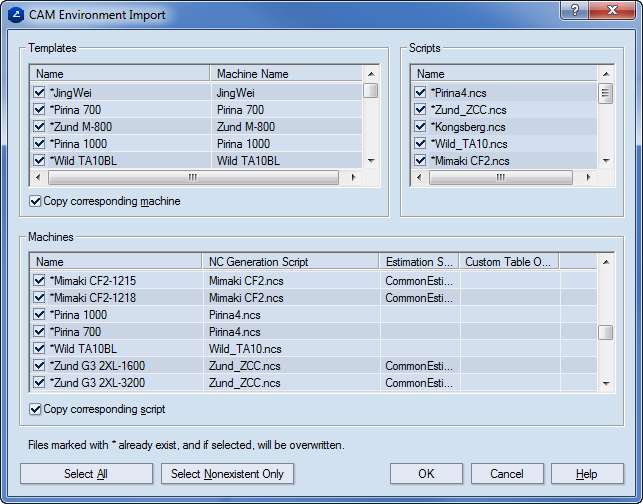The image size is (643, 504).
Task: Click the Machines vertical scrollbar thumb
Action: pos(606,333)
